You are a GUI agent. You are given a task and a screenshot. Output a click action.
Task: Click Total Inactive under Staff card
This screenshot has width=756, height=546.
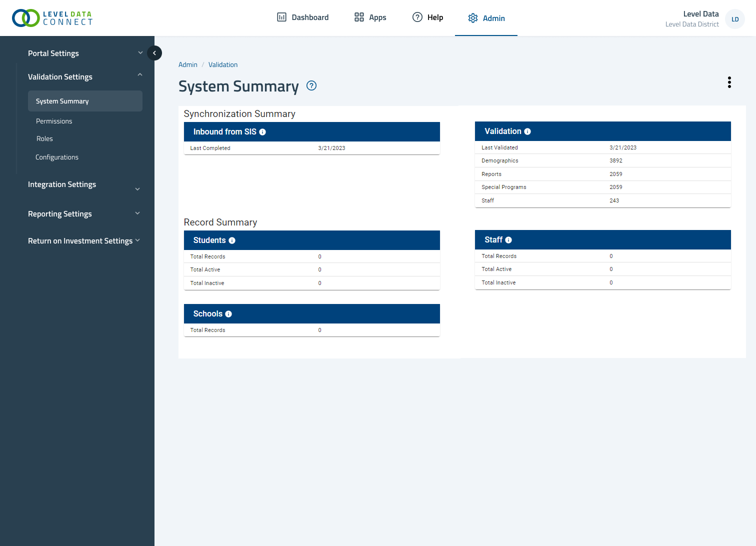tap(498, 282)
